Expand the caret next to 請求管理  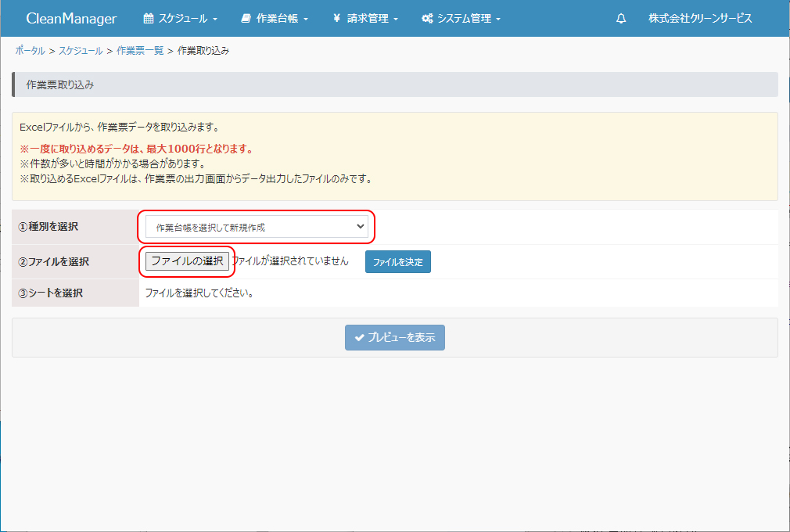click(396, 20)
